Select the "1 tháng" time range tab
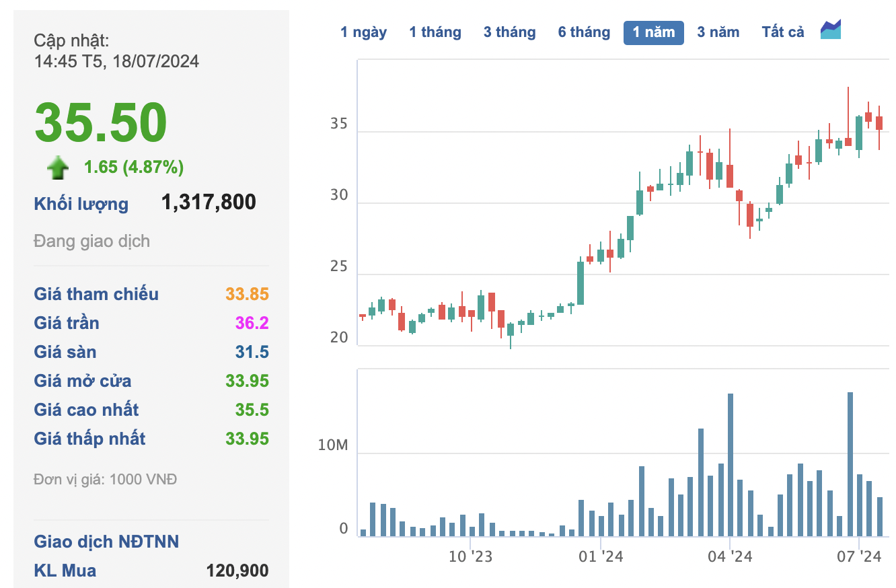The height and width of the screenshot is (588, 896). [x=435, y=32]
